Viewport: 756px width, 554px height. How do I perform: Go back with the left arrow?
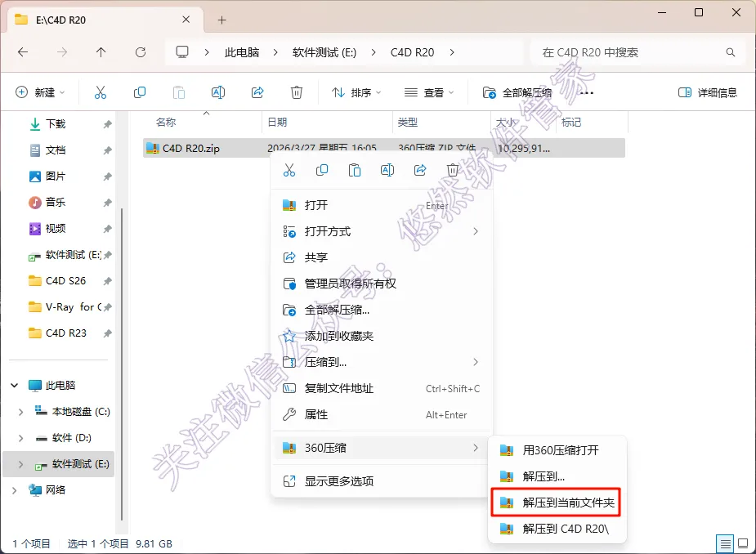click(23, 52)
